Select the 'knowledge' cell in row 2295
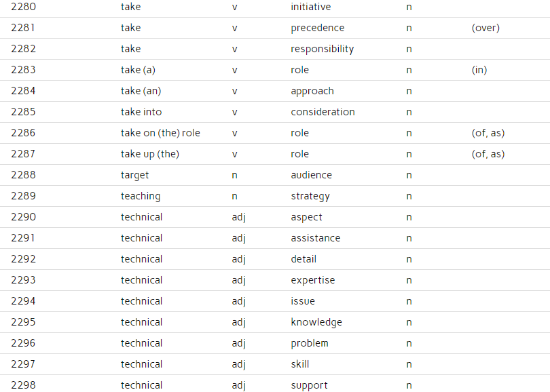Viewport: 550px width, 392px height. [x=316, y=322]
